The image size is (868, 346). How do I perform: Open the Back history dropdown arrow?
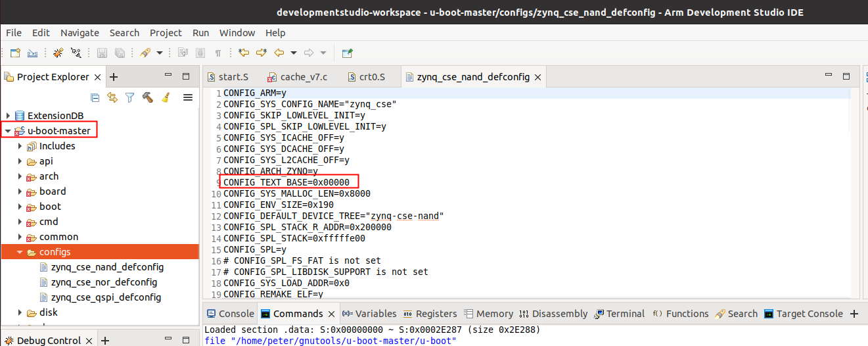[x=293, y=53]
